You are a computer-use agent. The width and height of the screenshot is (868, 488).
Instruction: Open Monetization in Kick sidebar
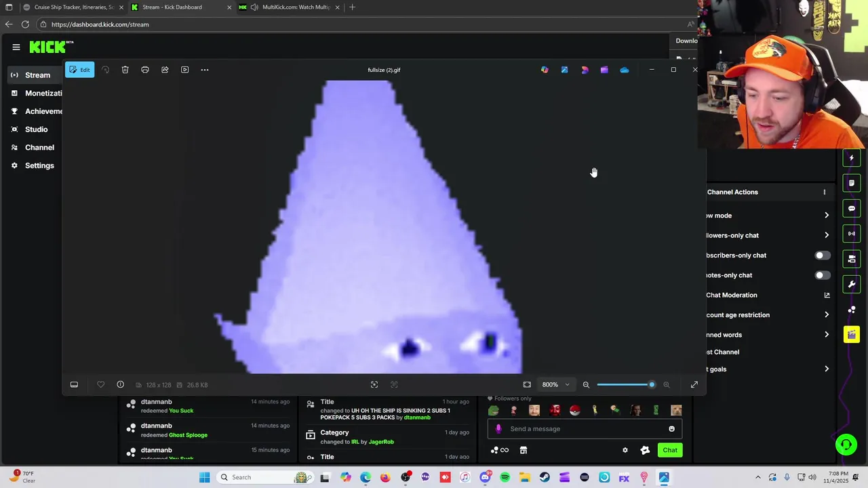point(37,94)
